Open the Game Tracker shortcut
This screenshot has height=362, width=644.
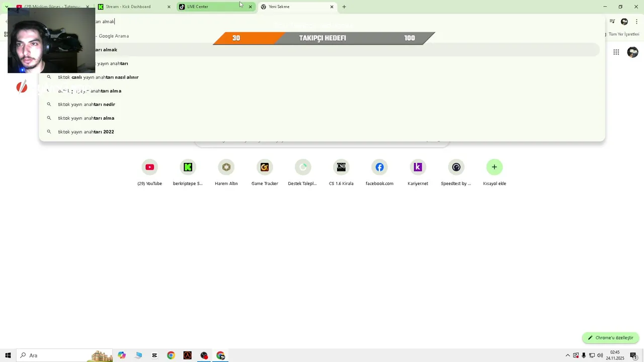tap(265, 172)
